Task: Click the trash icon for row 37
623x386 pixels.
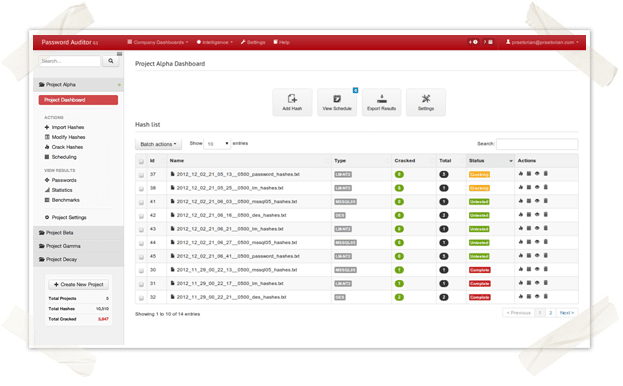Action: click(x=546, y=174)
